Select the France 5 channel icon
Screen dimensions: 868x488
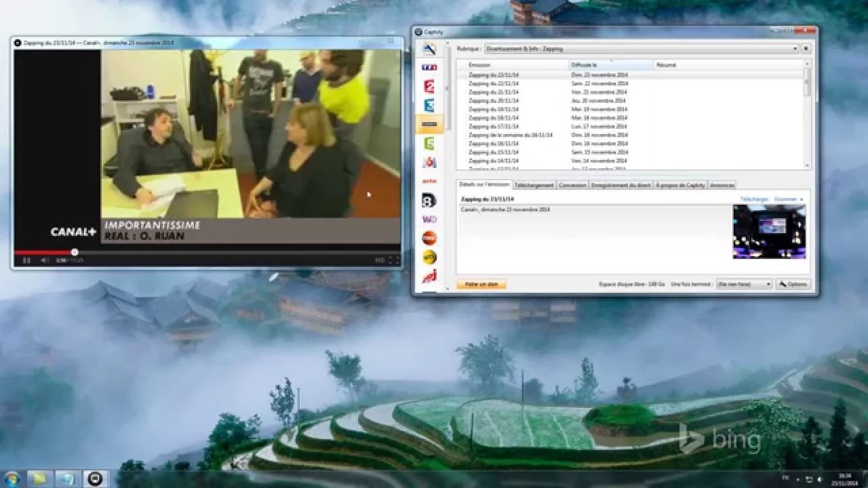429,143
